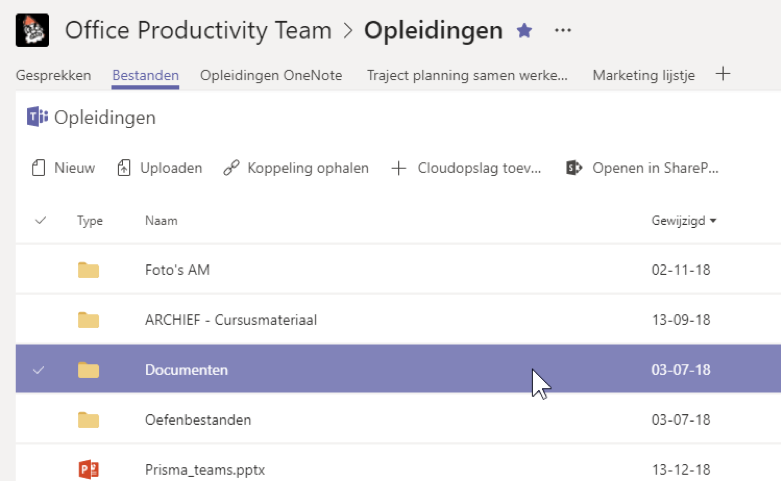
Task: Click the Teams logo beside Opleidingen heading
Action: point(38,118)
